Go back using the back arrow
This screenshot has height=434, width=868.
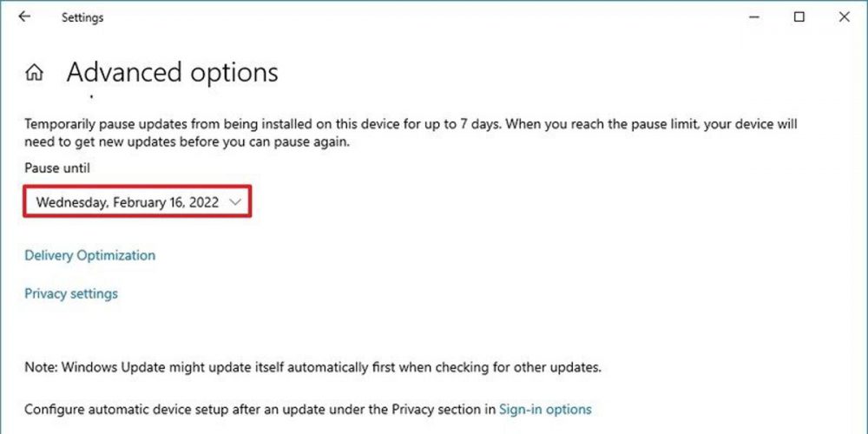24,16
